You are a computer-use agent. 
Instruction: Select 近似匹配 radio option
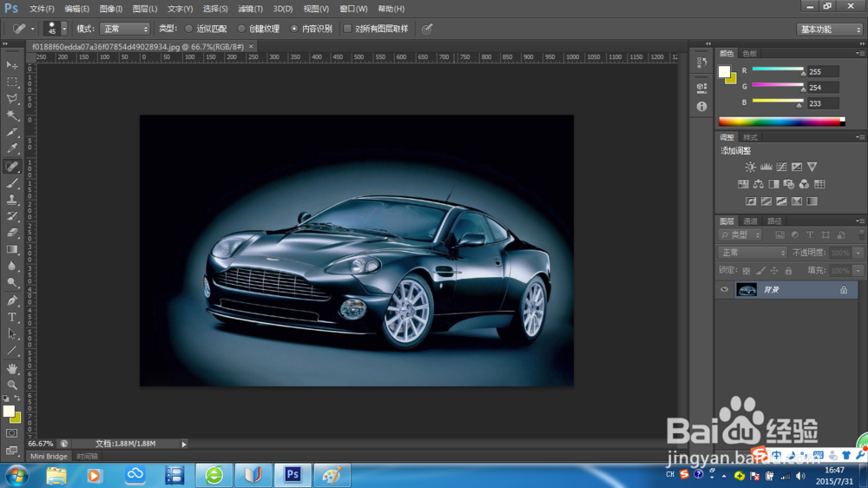click(x=188, y=29)
